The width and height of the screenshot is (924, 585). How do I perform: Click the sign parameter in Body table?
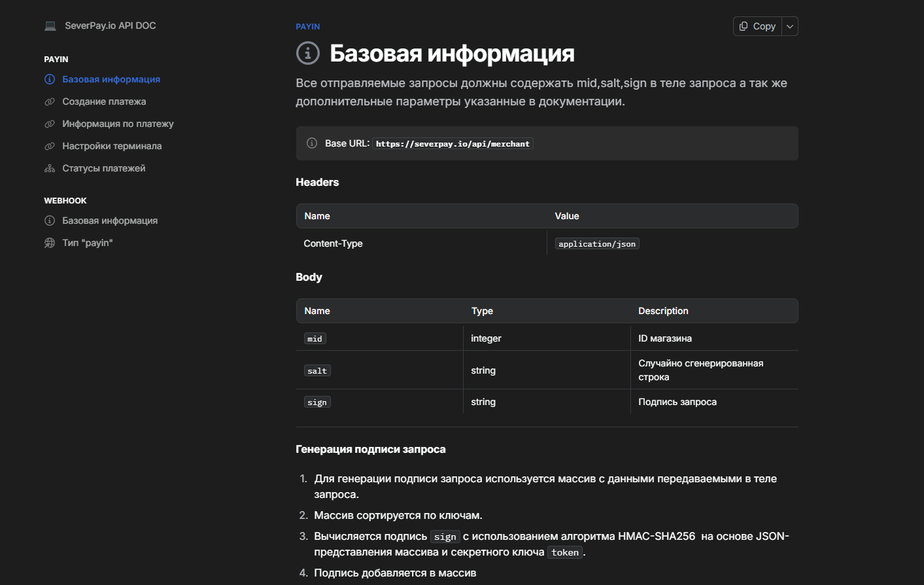(x=317, y=402)
